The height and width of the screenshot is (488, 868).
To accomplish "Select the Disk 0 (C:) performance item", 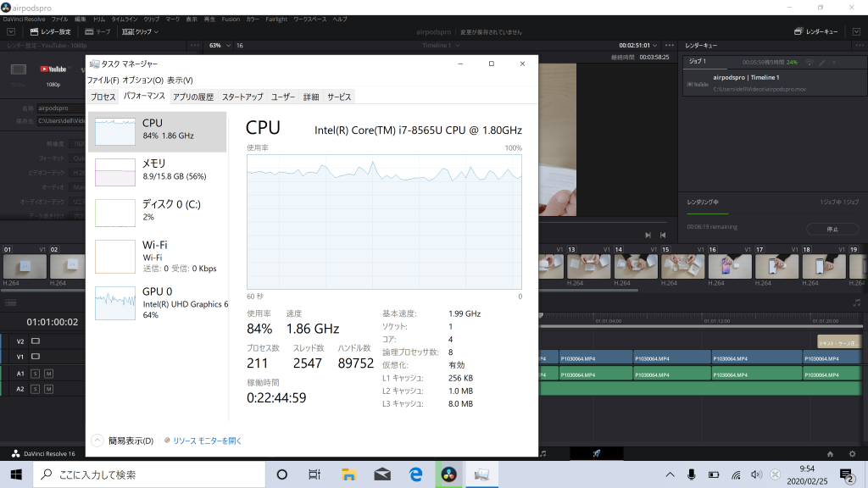I will 157,213.
